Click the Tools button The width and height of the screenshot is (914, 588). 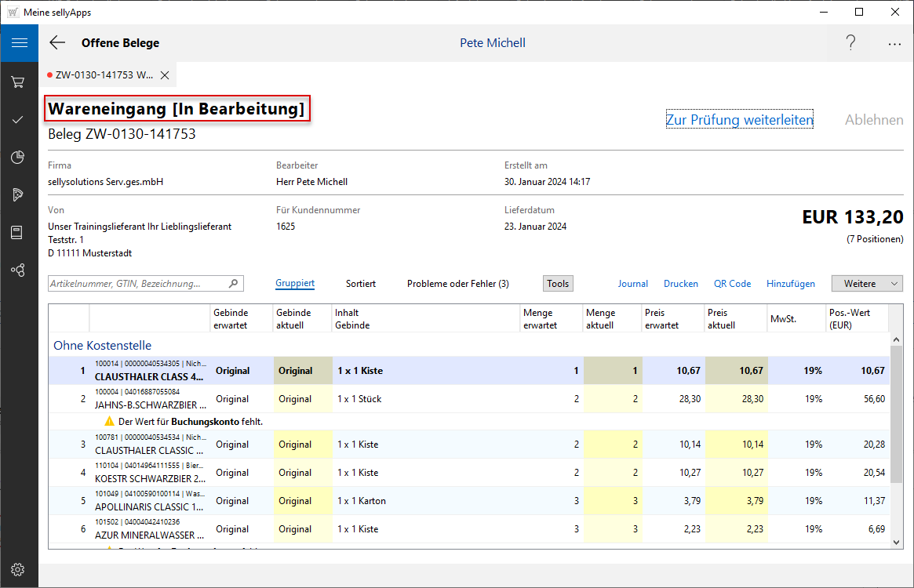coord(558,284)
